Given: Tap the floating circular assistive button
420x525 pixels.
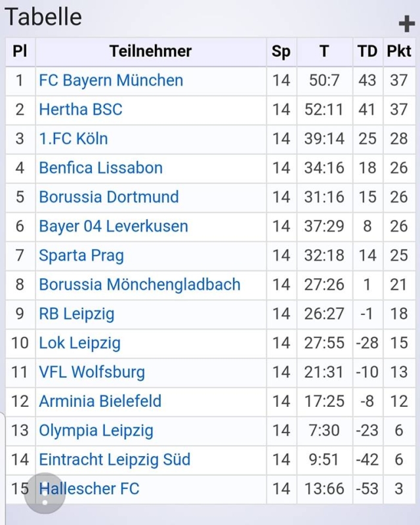Looking at the screenshot, I should [45, 493].
